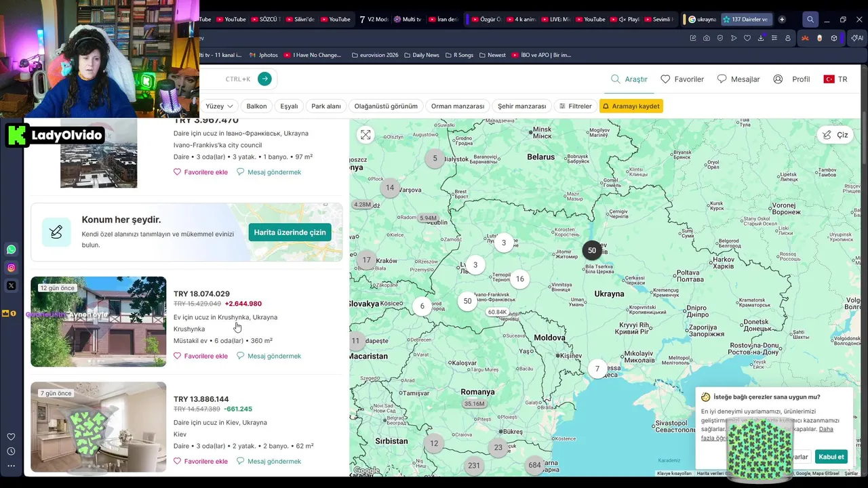Add Ivano-Frankivsk flat to favorites

(201, 172)
